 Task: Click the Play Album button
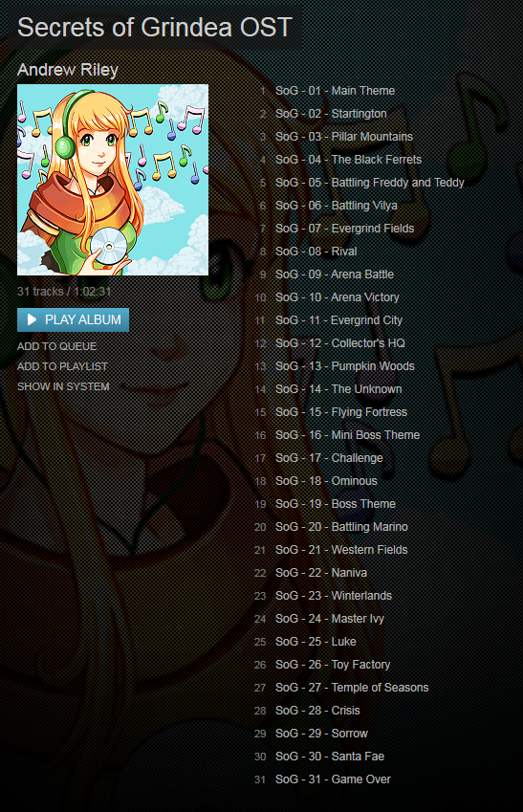coord(73,319)
